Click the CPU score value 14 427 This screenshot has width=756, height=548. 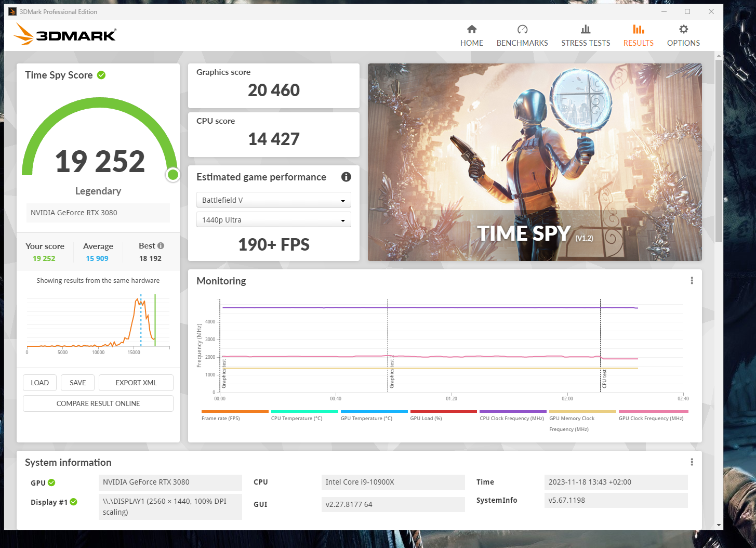274,139
